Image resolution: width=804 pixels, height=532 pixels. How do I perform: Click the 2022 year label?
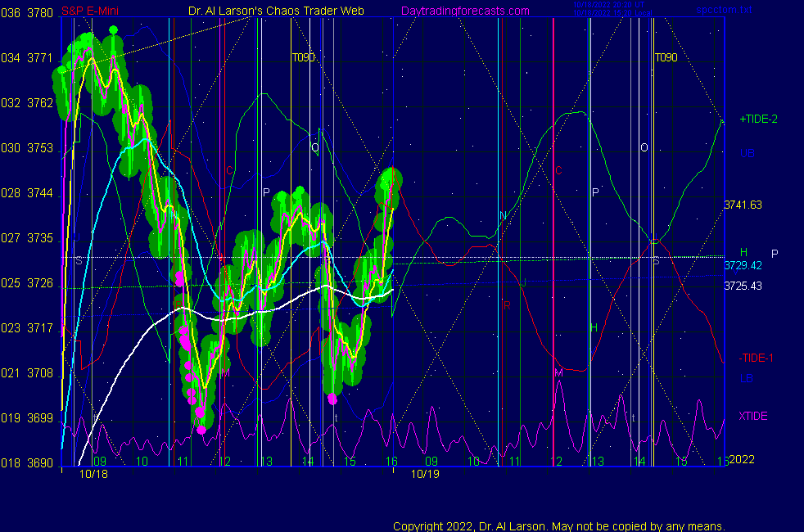742,459
